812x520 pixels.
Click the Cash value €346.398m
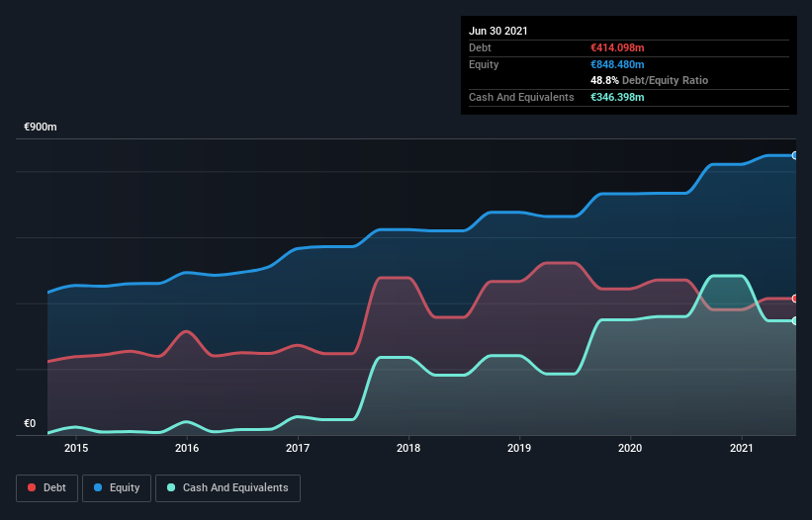[x=617, y=97]
